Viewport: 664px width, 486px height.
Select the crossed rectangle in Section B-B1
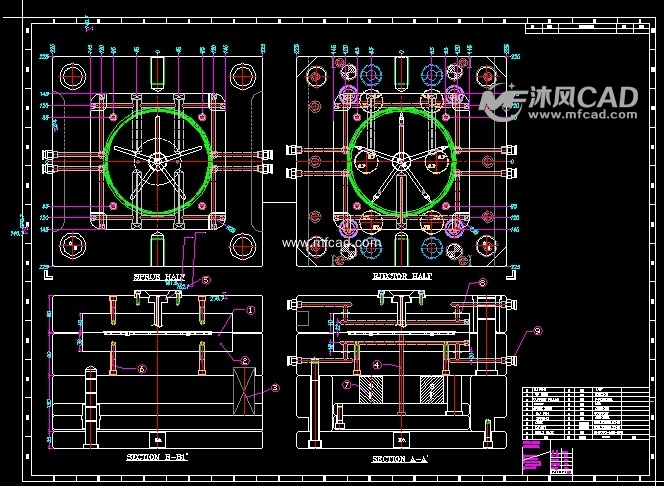click(244, 391)
